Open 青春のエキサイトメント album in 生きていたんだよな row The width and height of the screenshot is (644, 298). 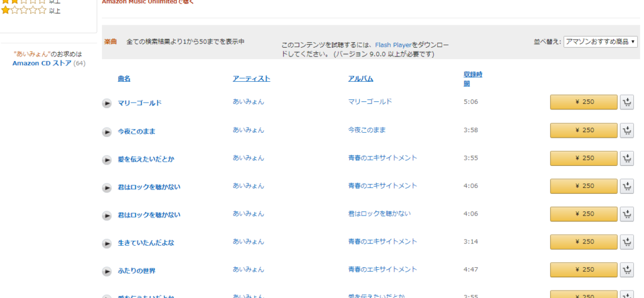[382, 242]
